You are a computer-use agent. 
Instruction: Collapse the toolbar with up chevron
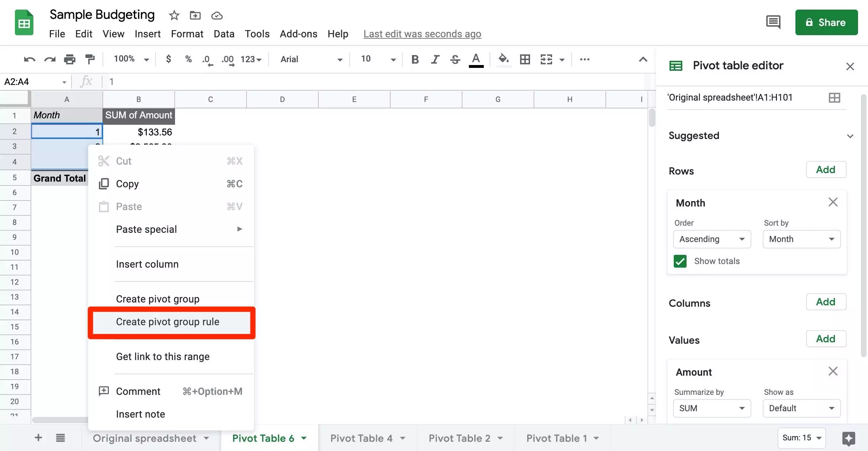(x=643, y=59)
